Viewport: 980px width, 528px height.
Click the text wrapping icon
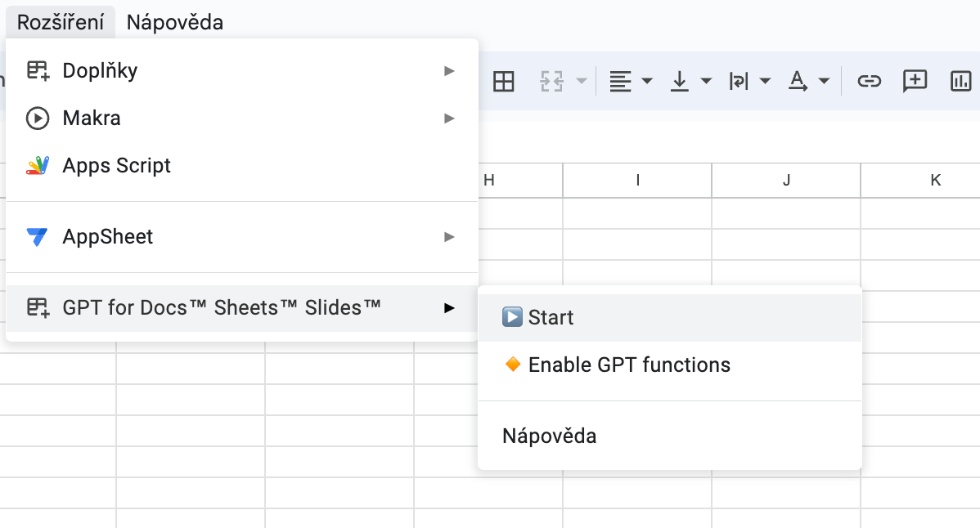point(739,81)
